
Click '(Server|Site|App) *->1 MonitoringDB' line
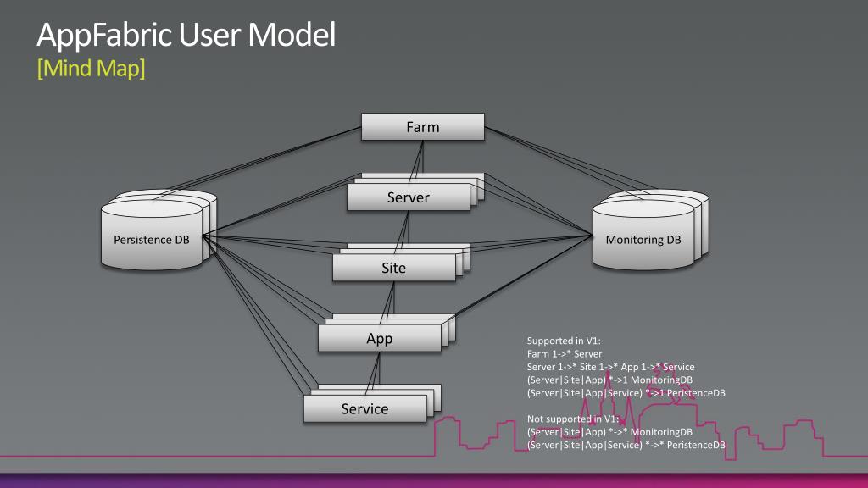609,380
